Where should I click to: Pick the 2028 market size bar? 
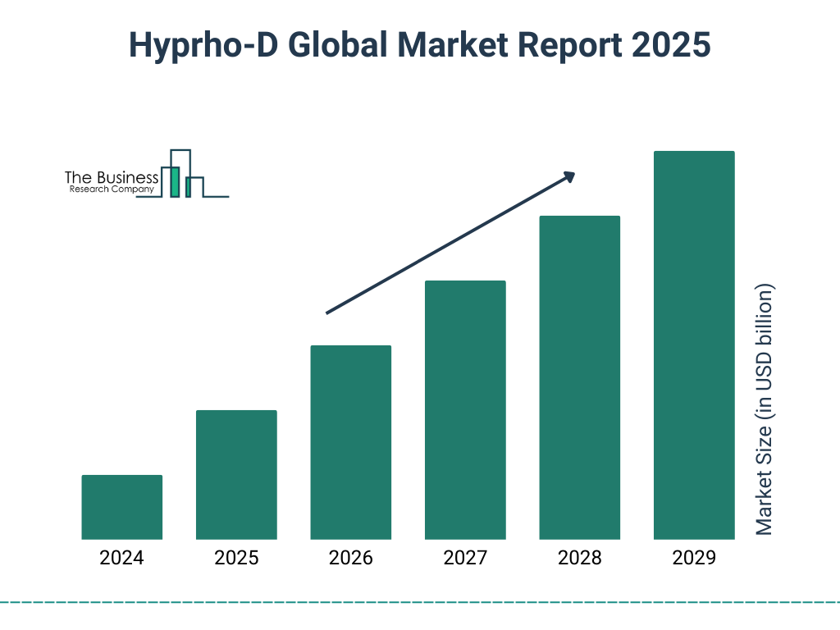tap(579, 377)
